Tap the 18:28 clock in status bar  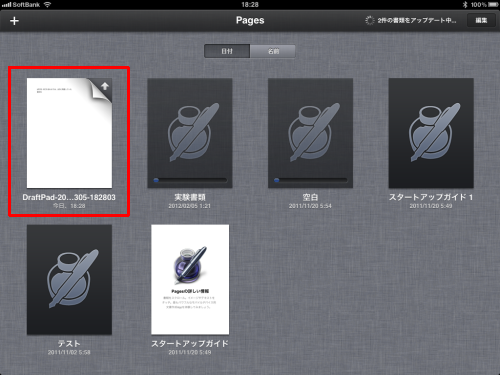pyautogui.click(x=250, y=5)
